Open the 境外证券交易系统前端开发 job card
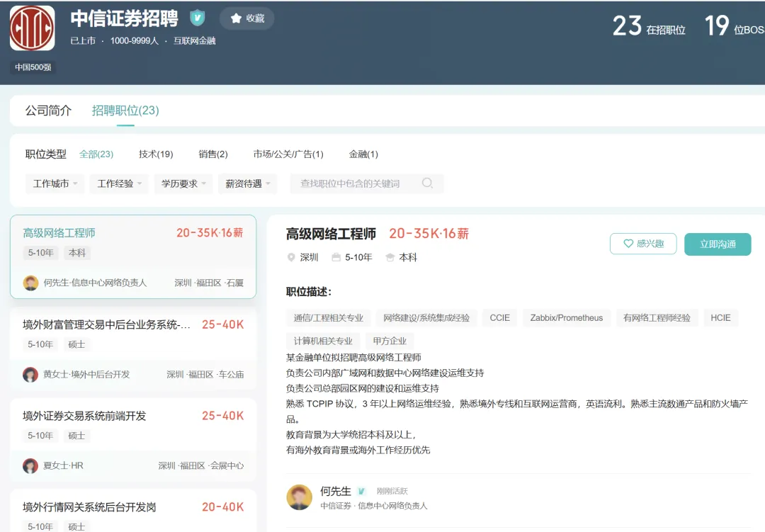This screenshot has height=532, width=765. point(133,438)
